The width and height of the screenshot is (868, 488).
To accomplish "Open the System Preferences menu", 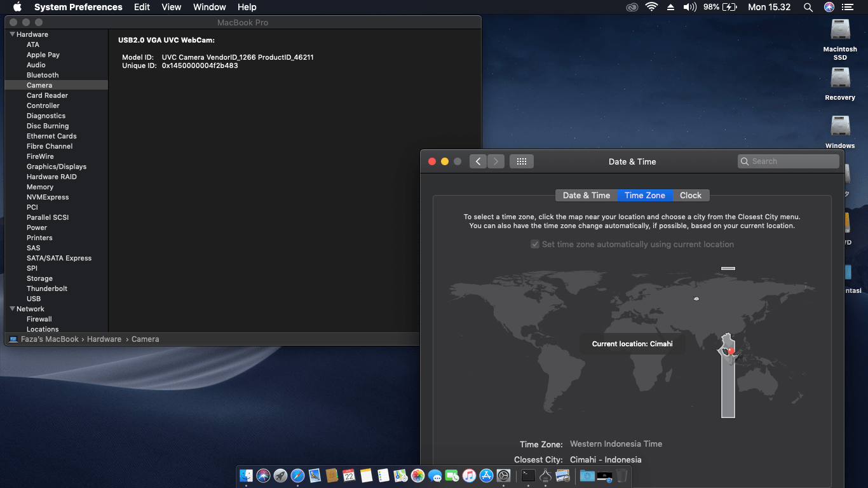I will point(78,7).
